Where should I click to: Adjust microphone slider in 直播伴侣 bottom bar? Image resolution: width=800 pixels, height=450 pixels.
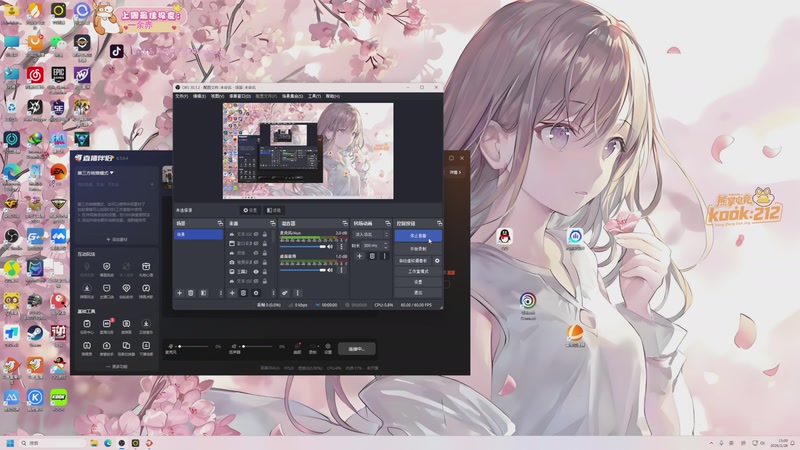tap(193, 346)
